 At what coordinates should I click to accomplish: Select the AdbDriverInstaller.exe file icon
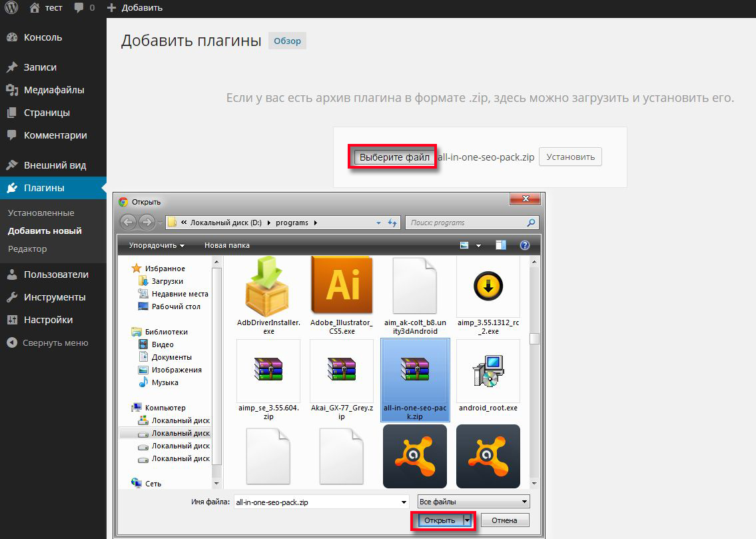click(x=268, y=287)
